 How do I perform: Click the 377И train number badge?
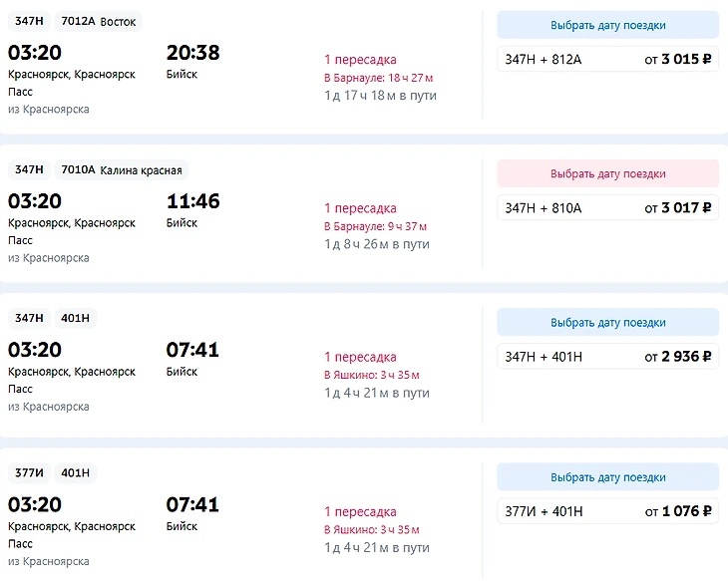[x=29, y=472]
